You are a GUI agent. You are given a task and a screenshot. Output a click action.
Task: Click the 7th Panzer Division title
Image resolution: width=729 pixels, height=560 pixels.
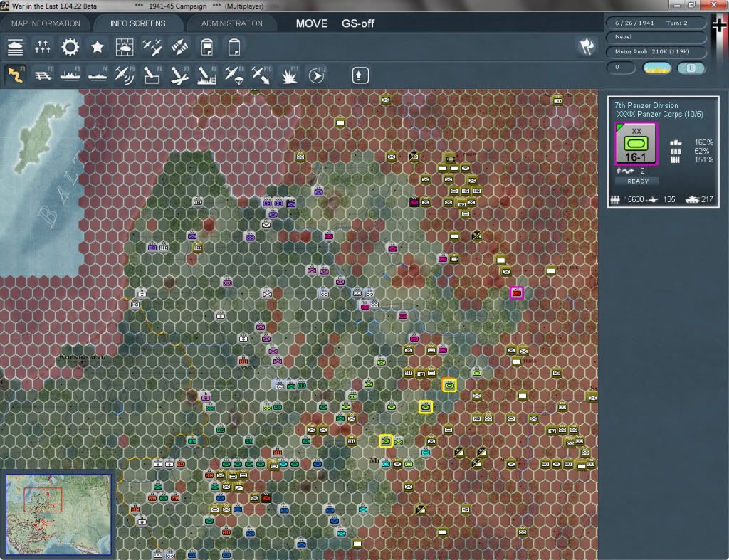tap(646, 105)
